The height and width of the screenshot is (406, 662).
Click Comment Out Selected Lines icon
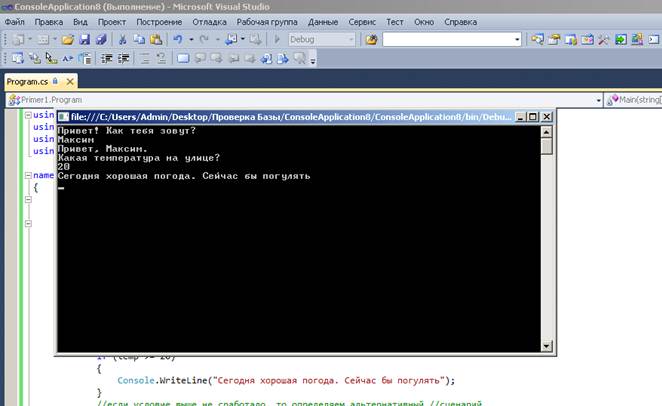click(145, 58)
